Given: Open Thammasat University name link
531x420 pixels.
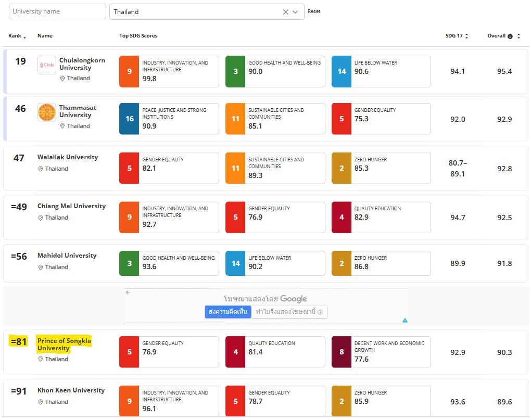Looking at the screenshot, I should pos(78,111).
